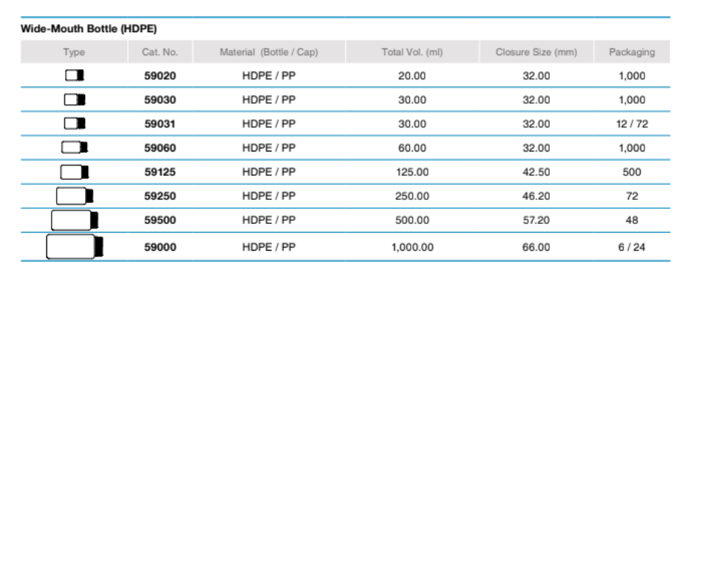Select the 59250 bottle illustration
This screenshot has height=588, width=702.
(75, 196)
